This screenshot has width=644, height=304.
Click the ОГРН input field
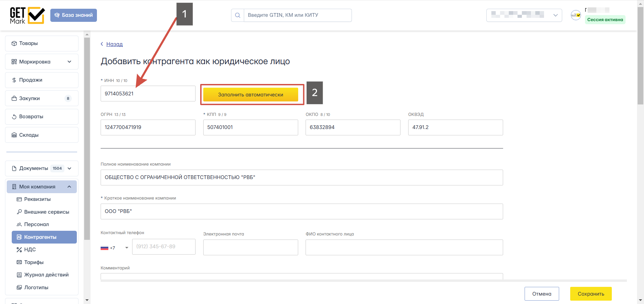point(148,127)
